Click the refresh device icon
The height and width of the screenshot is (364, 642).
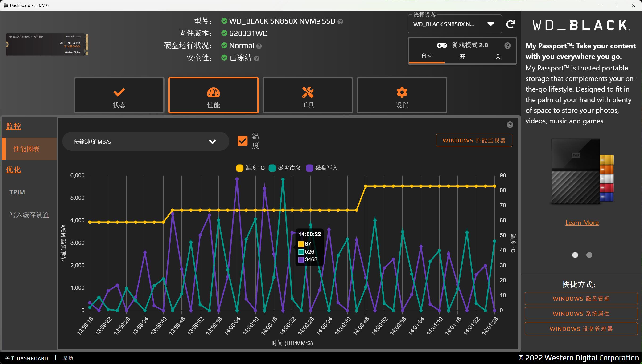pos(511,24)
